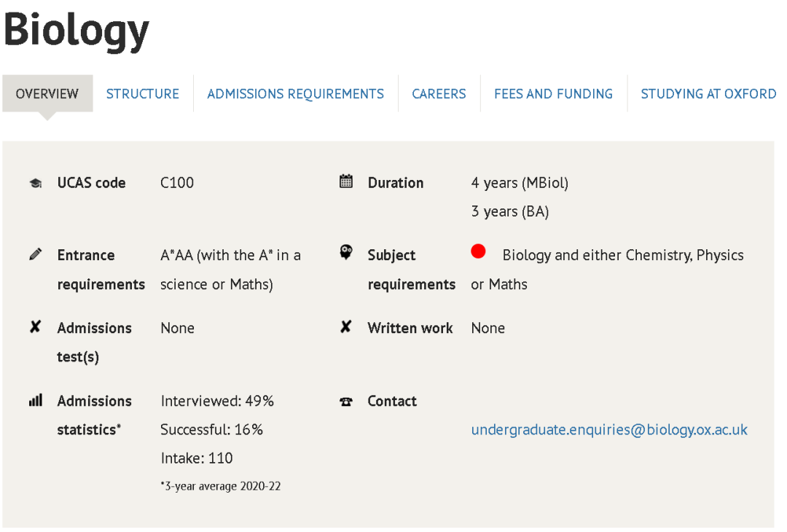
Task: Click the pencil Entrance requirements icon
Action: (35, 255)
